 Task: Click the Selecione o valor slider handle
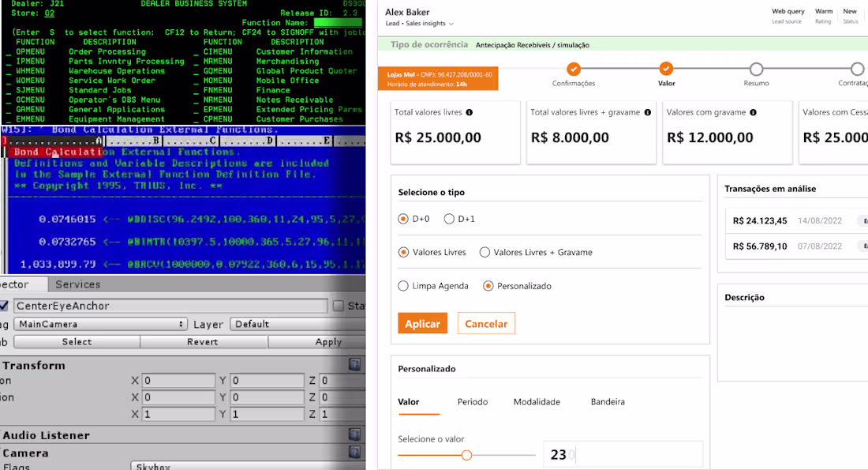(466, 455)
